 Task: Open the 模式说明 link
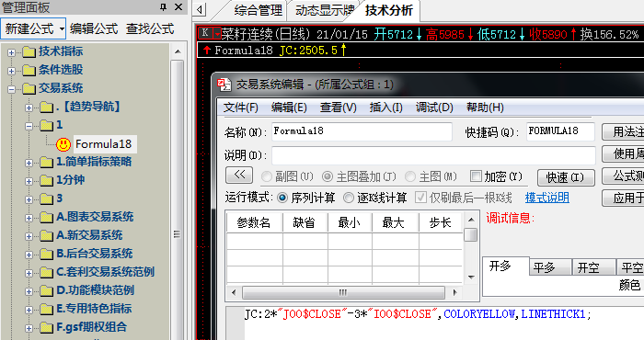[x=547, y=198]
